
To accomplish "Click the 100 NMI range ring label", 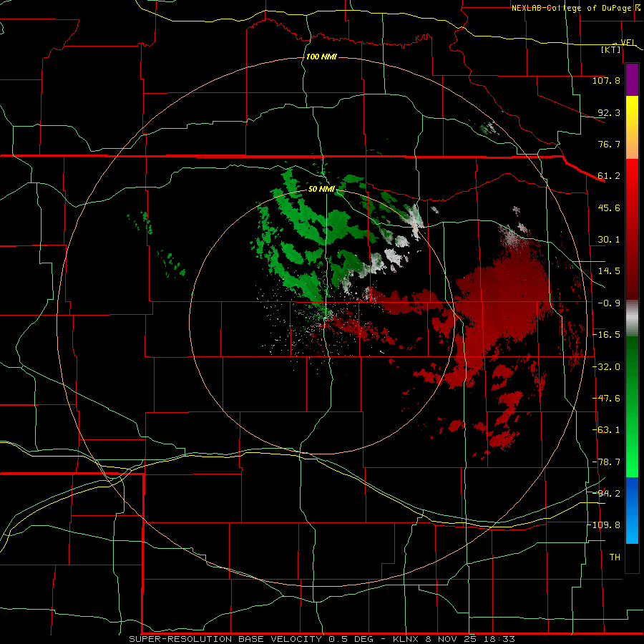I will click(321, 57).
